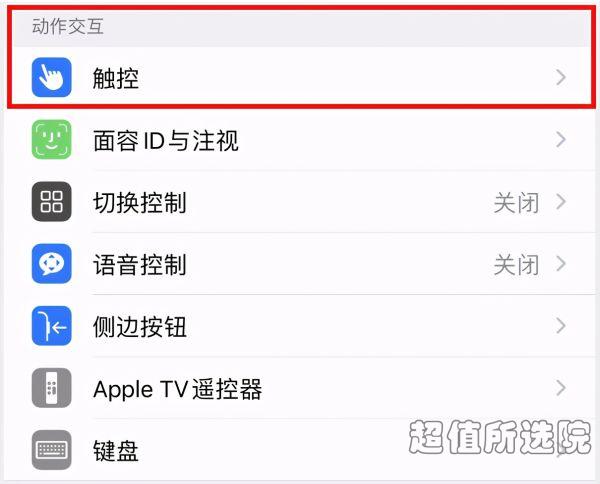Open 侧边按钮 settings
600x484 pixels.
click(302, 326)
